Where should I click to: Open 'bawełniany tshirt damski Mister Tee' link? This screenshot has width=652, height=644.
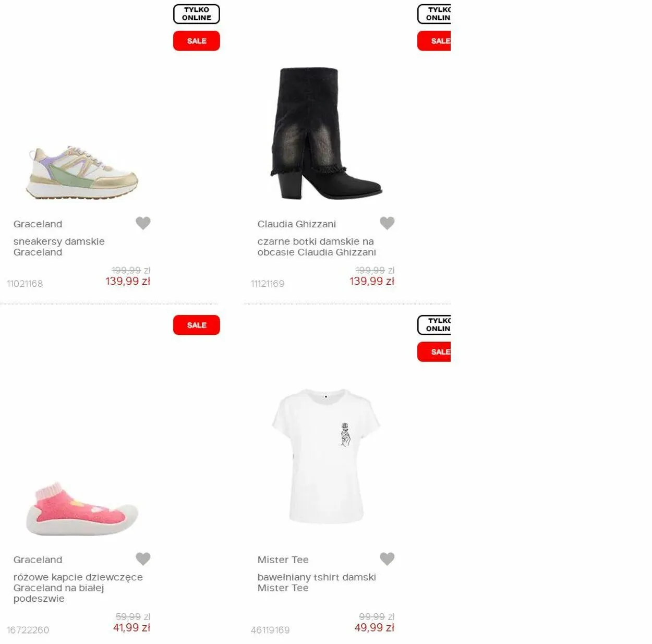tap(317, 582)
